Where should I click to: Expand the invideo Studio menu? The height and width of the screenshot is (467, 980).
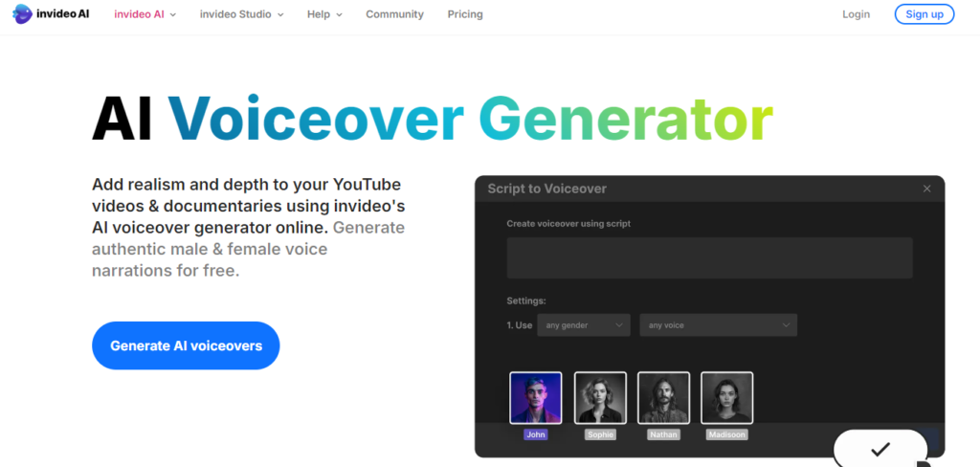pyautogui.click(x=242, y=14)
